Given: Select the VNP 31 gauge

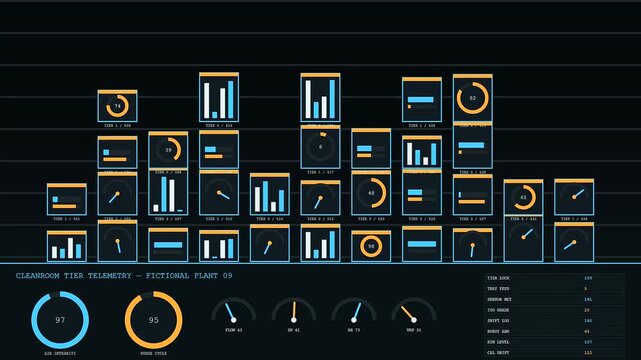Looking at the screenshot, I should (414, 315).
